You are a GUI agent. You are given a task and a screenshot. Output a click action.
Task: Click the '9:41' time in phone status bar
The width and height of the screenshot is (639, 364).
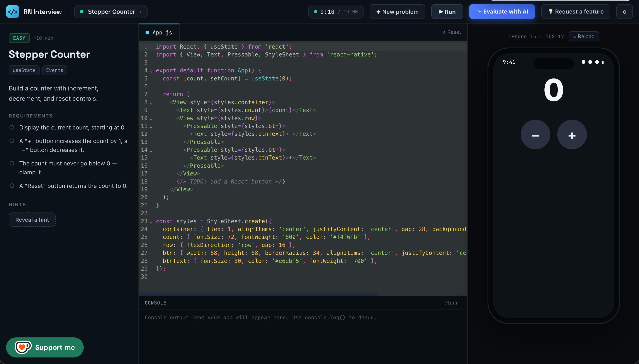click(x=509, y=62)
